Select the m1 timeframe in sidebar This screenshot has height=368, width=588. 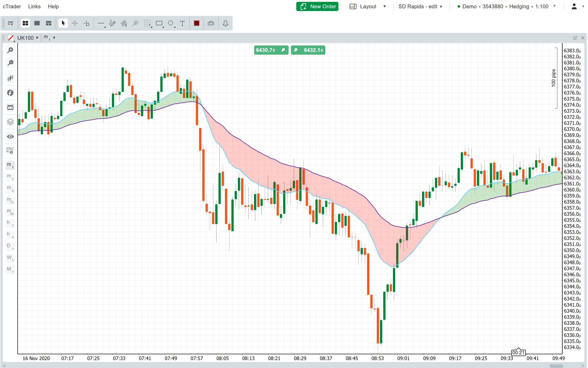[x=10, y=165]
